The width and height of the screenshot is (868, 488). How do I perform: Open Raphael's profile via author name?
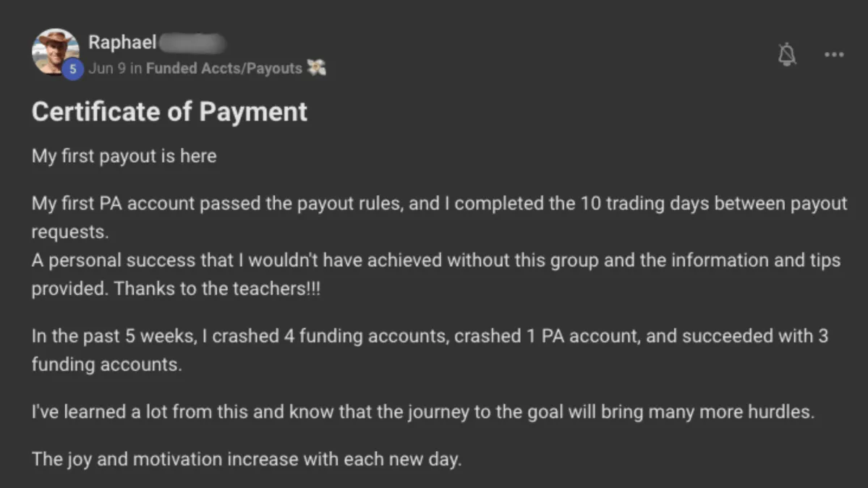[x=122, y=43]
